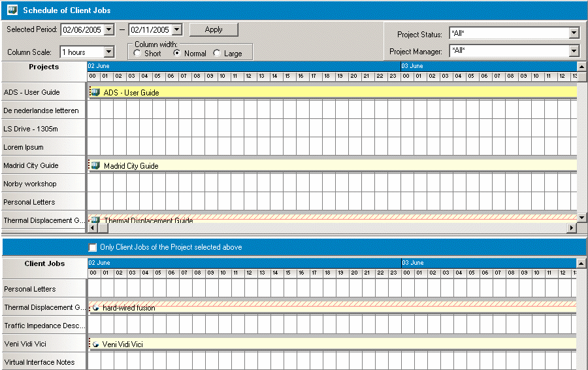
Task: Open the end date dropdown for 02/11/2005
Action: 177,29
